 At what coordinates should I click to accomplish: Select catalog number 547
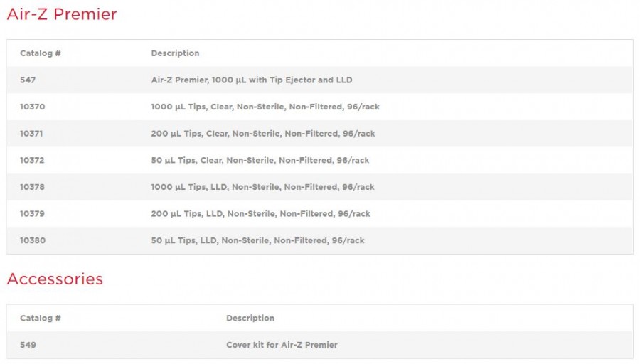click(x=28, y=80)
